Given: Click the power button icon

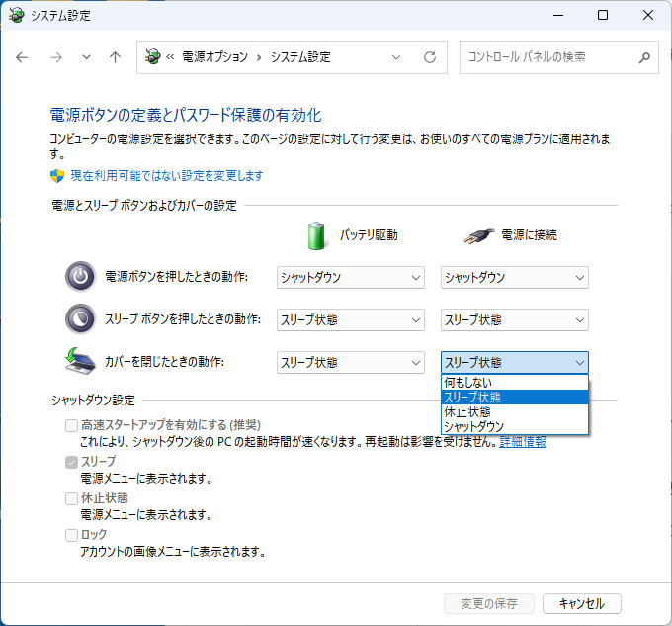Looking at the screenshot, I should tap(80, 277).
